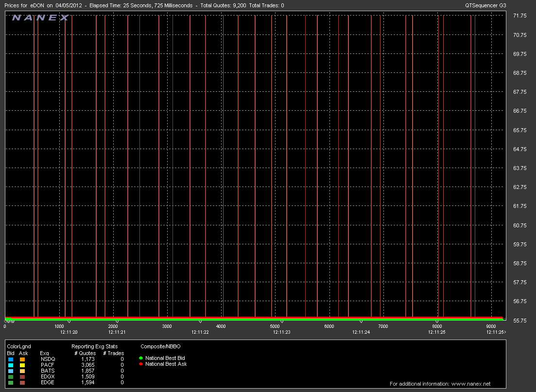Click the 3000 tick on the x-axis
The height and width of the screenshot is (392, 536).
click(x=167, y=326)
